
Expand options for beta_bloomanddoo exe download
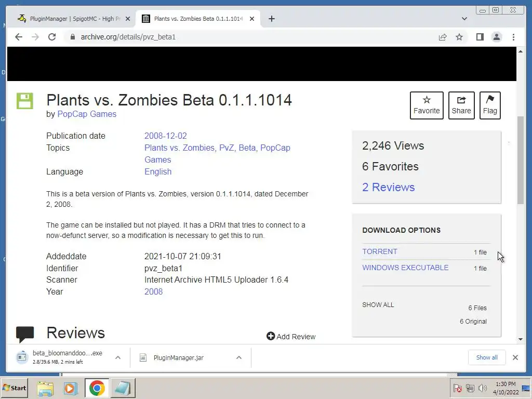pyautogui.click(x=118, y=357)
